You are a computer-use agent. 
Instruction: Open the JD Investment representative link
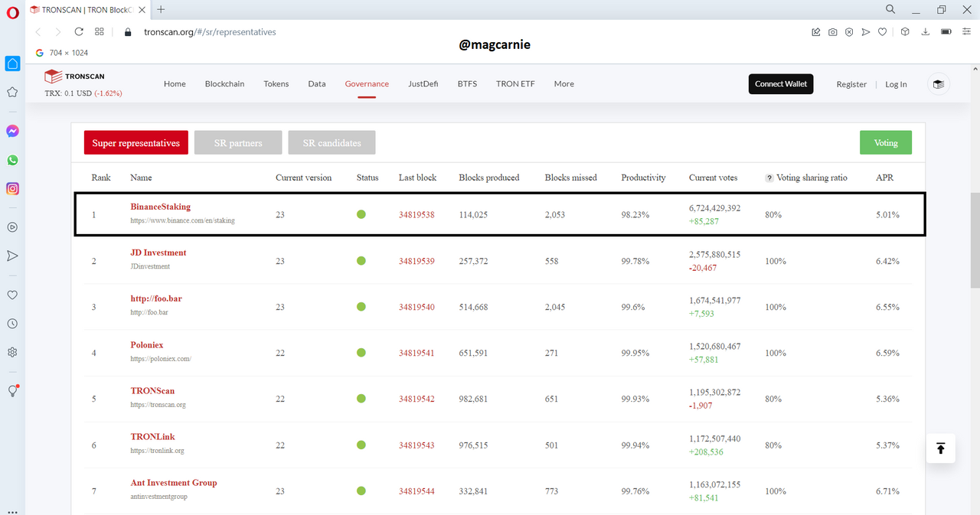(158, 253)
